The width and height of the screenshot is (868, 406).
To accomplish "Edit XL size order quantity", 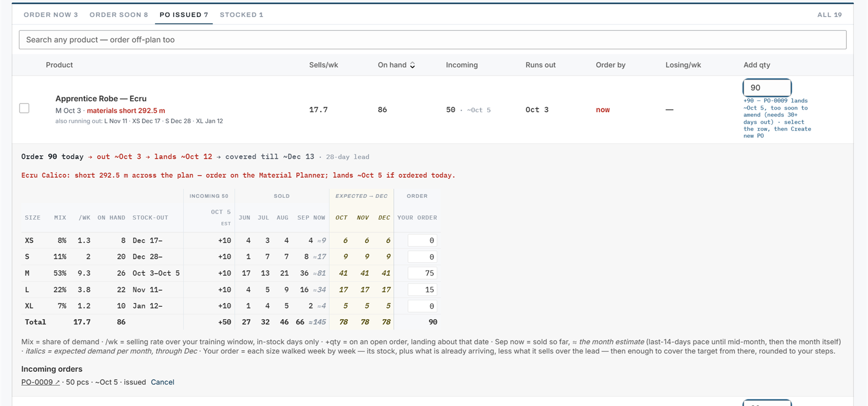I will [x=422, y=306].
